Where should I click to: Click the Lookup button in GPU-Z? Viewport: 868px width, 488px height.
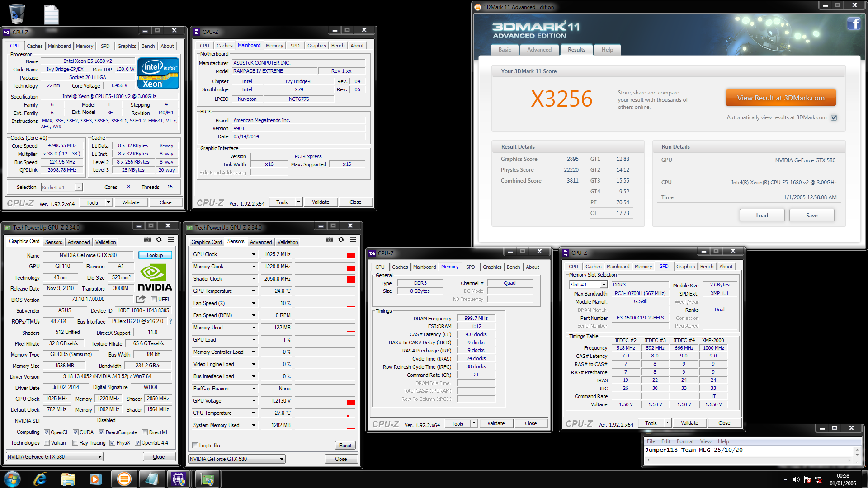155,255
